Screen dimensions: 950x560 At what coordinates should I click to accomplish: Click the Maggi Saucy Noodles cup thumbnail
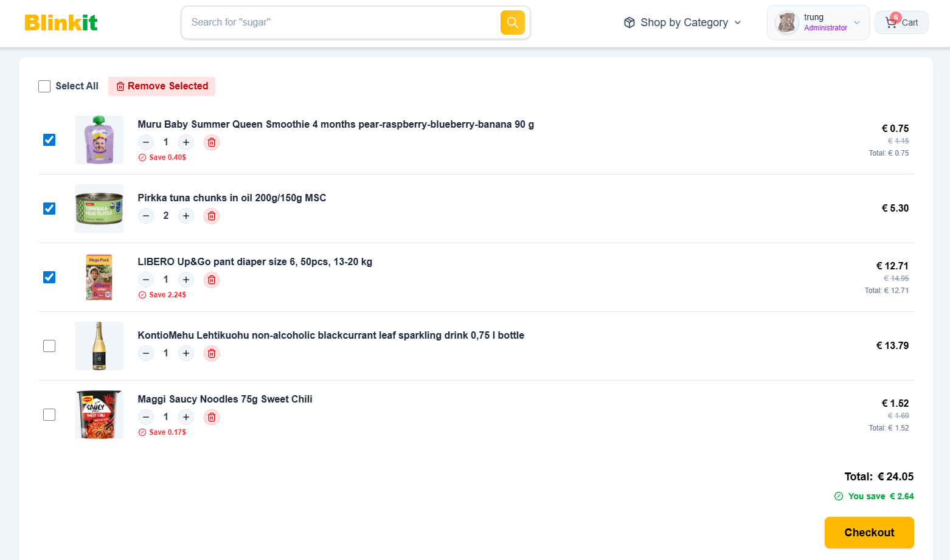point(99,415)
